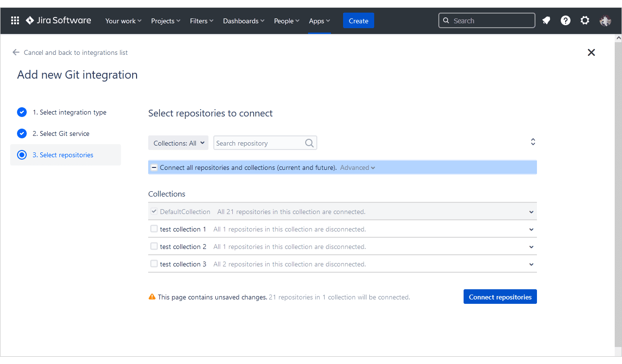Viewport: 622px width, 364px height.
Task: Close the Git integration dialog with X
Action: point(591,52)
